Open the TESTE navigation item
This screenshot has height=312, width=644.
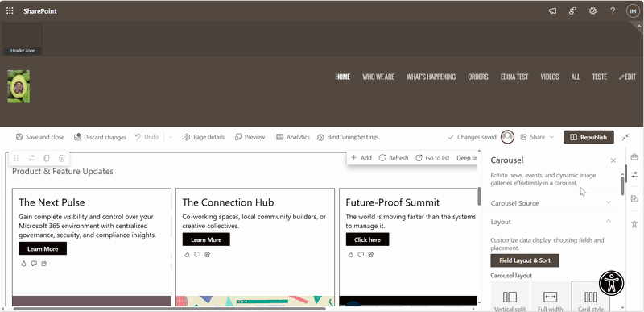(x=599, y=77)
